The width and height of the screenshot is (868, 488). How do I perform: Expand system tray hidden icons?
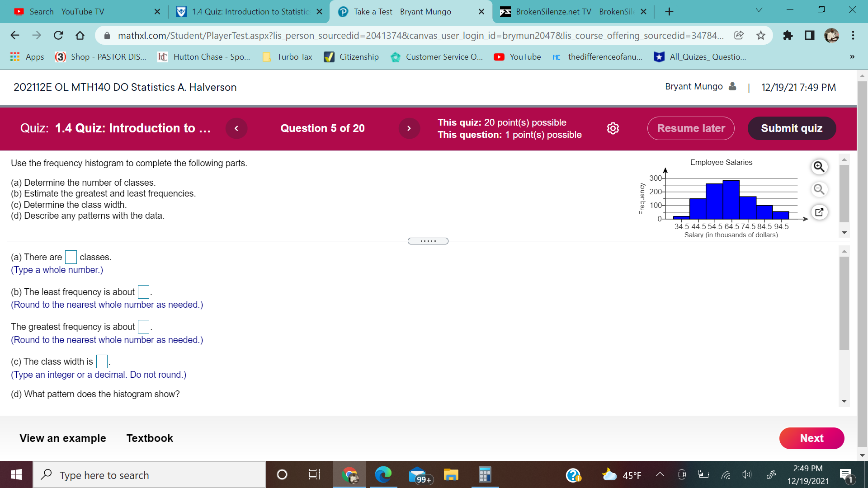[660, 475]
